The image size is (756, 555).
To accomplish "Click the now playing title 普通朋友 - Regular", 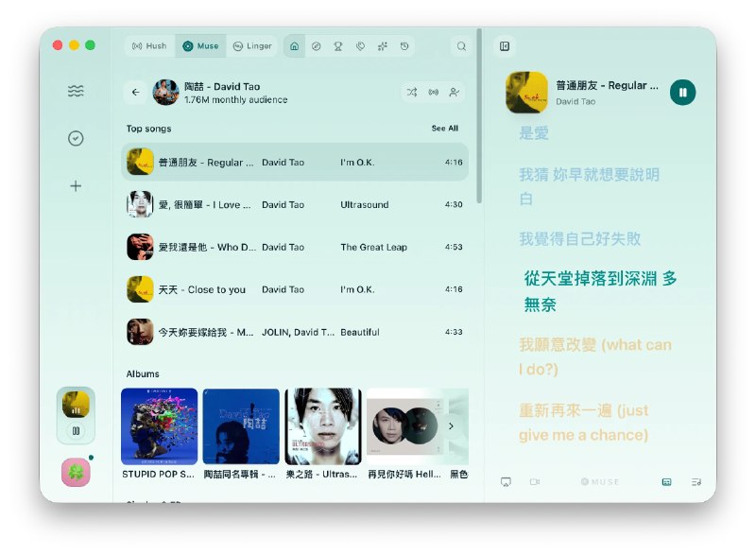I will tap(607, 86).
